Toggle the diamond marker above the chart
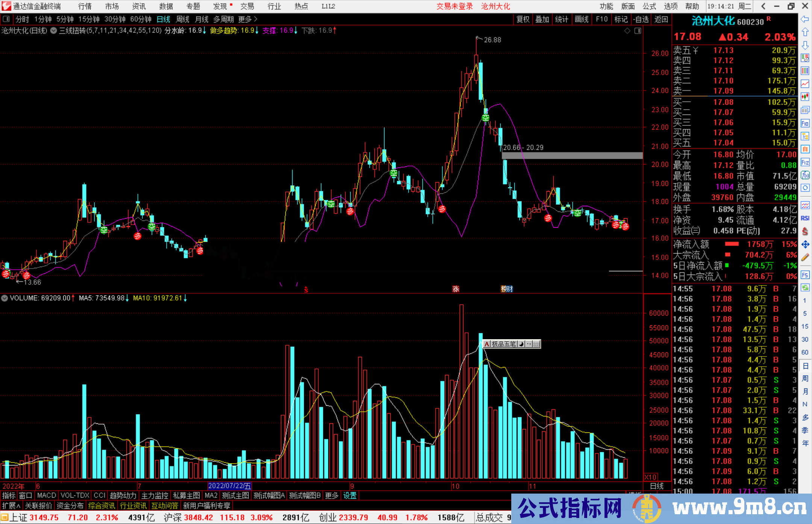Screen dimensions: 812x524 (627, 31)
